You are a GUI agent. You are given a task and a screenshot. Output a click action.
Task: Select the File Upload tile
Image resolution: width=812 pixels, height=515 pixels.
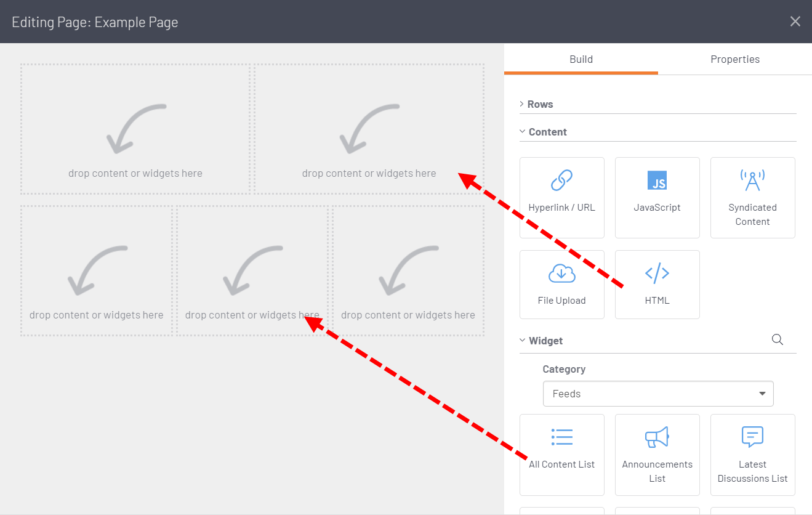[x=561, y=284]
